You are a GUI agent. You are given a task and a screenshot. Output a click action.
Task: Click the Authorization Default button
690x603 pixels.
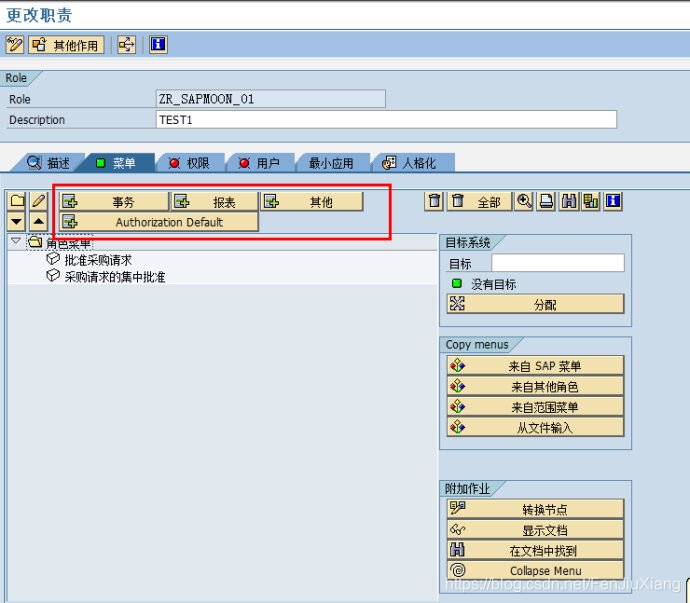[x=159, y=221]
